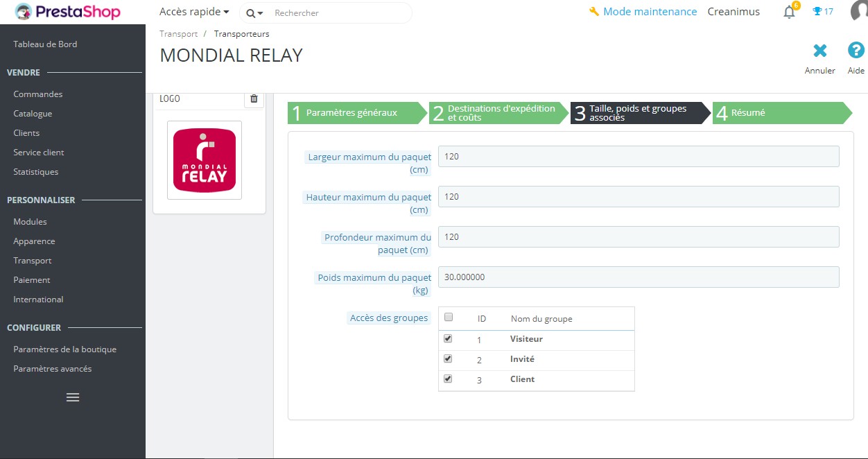Click the Nom du groupe column header
The width and height of the screenshot is (868, 459).
[541, 319]
